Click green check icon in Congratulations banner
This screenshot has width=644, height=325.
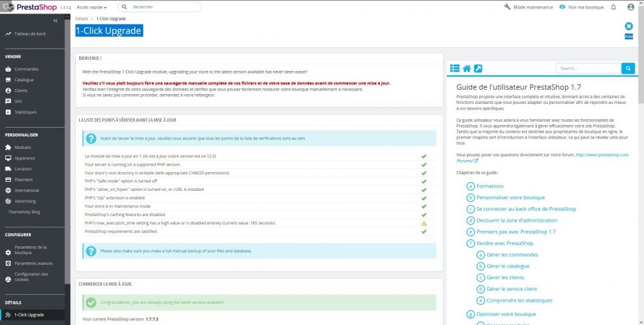[x=91, y=303]
